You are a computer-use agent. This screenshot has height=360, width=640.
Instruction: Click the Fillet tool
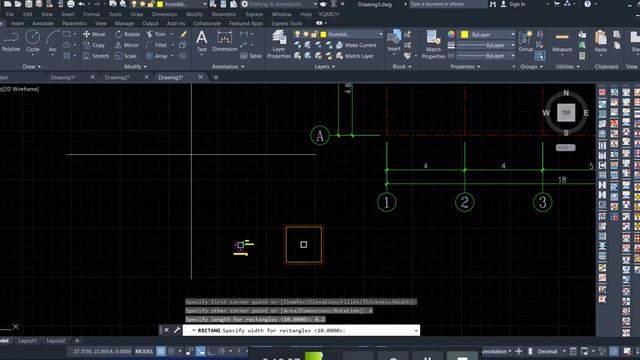[157, 45]
